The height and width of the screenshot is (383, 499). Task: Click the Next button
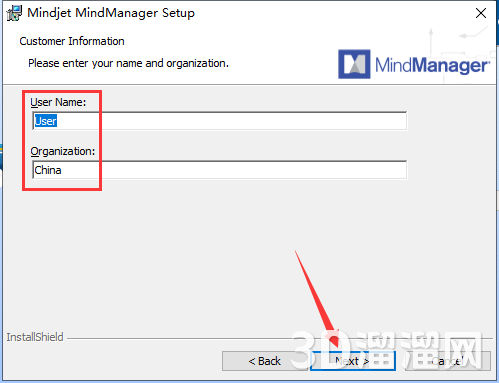pyautogui.click(x=353, y=361)
